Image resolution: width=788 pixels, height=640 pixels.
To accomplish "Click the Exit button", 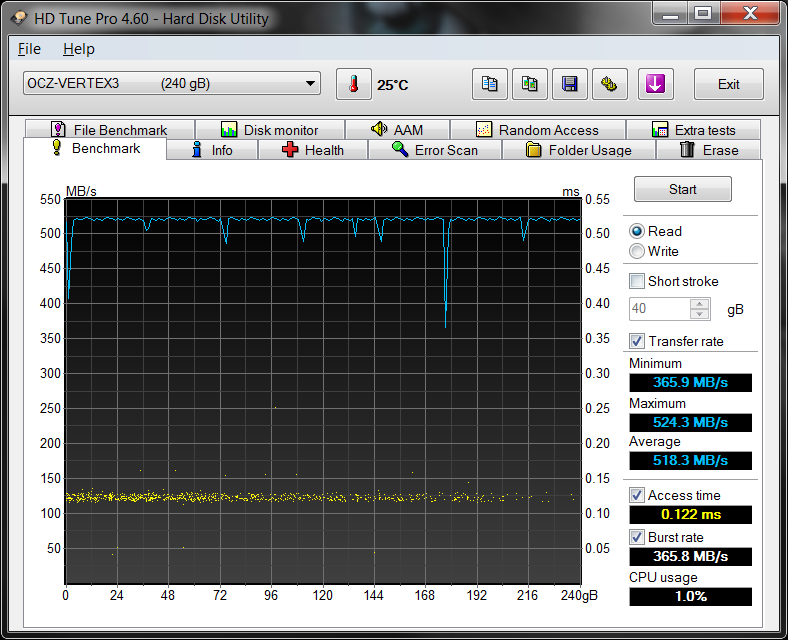I will pyautogui.click(x=728, y=84).
